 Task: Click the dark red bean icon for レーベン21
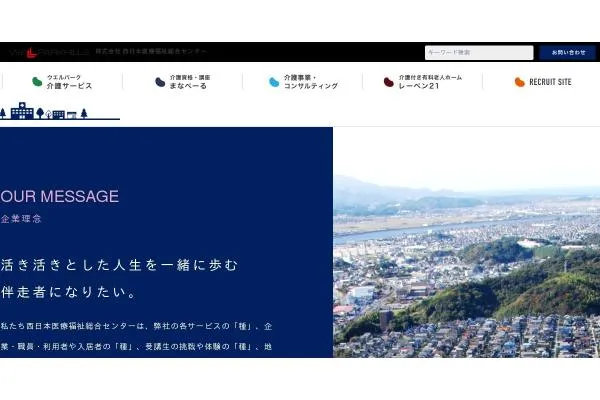point(388,82)
